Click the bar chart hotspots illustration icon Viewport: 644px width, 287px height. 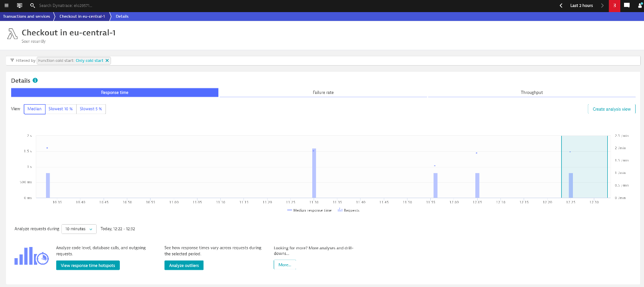31,256
